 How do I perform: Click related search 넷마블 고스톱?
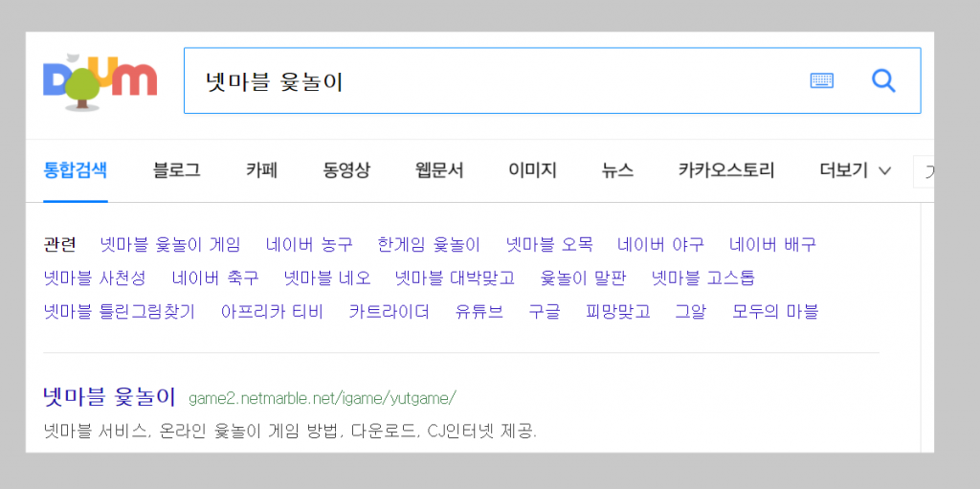tap(703, 278)
